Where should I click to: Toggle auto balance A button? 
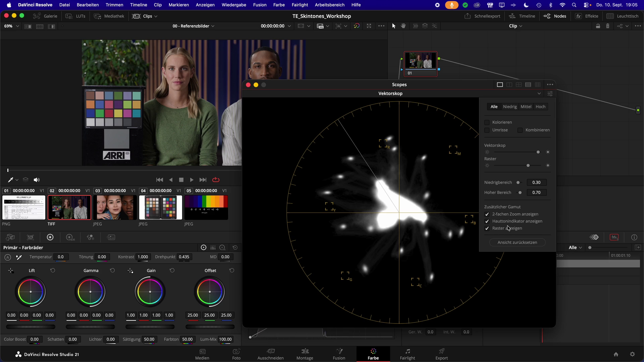pos(8,257)
